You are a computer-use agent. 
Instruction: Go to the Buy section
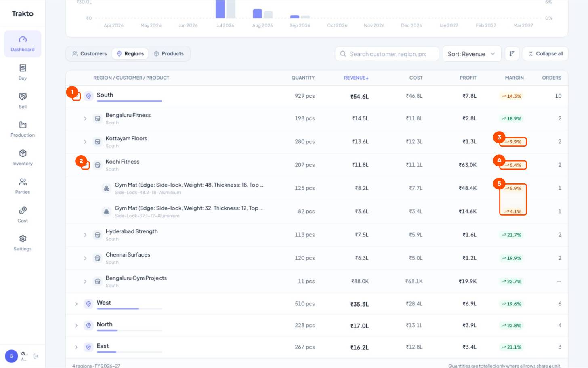coord(23,72)
